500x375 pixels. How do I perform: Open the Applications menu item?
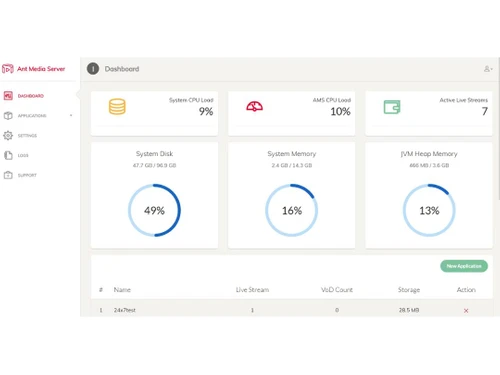coord(32,116)
